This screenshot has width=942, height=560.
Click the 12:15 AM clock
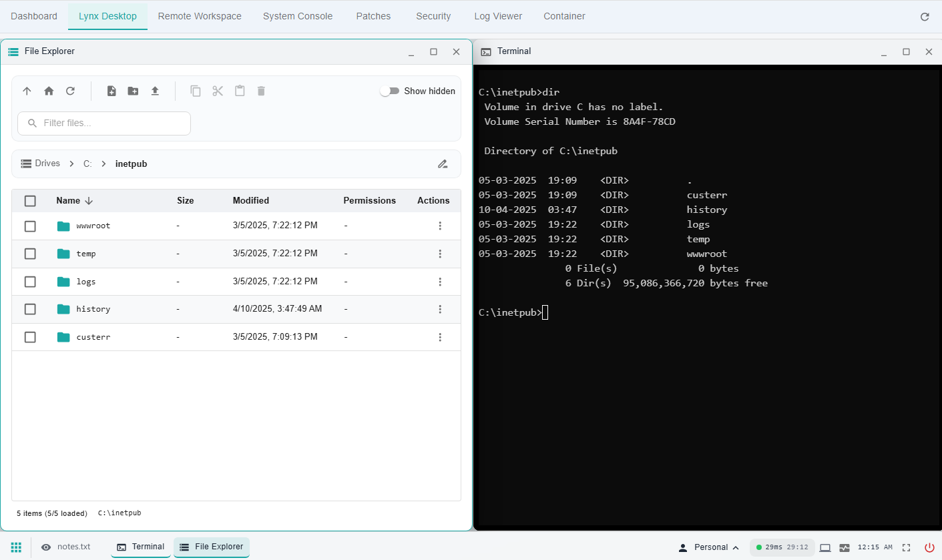click(875, 547)
